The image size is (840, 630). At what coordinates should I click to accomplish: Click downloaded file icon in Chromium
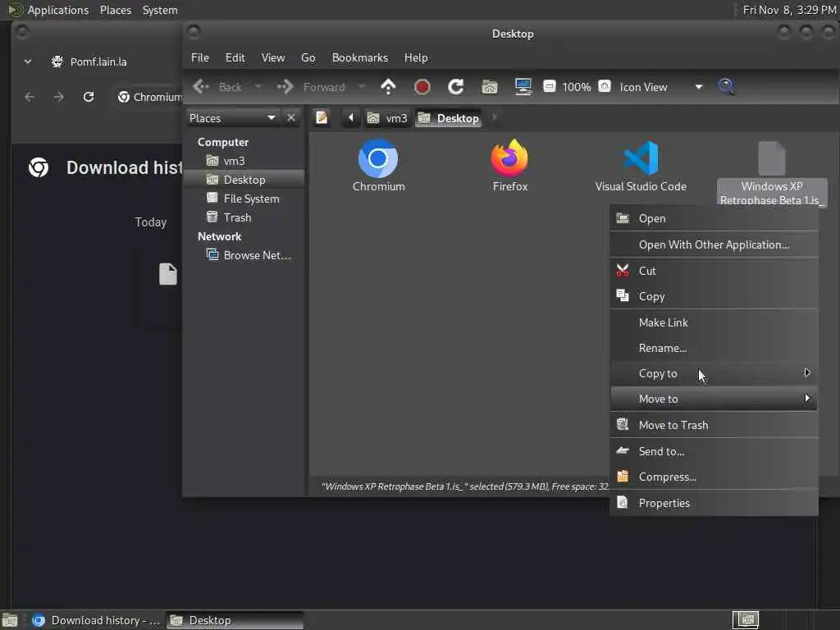[x=167, y=274]
